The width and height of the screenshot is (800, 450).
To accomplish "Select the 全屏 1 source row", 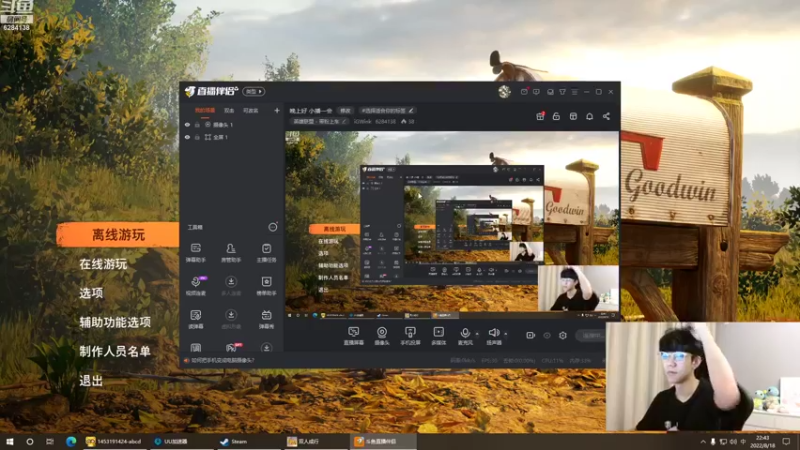I will (x=232, y=137).
